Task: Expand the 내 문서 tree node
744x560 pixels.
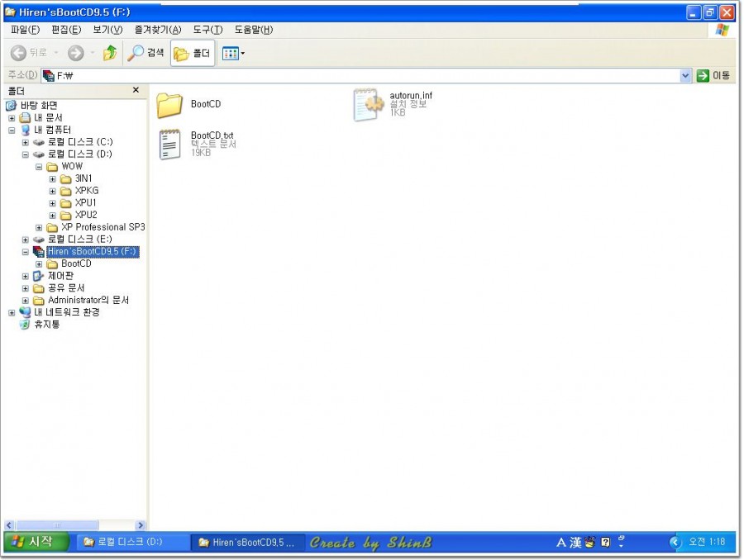Action: tap(12, 118)
